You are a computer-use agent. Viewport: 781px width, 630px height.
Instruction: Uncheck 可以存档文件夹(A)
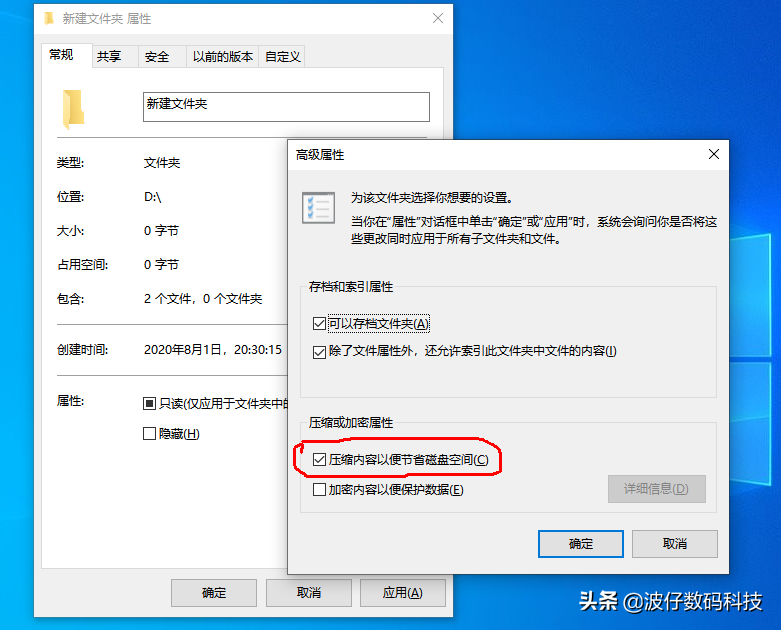[x=319, y=324]
